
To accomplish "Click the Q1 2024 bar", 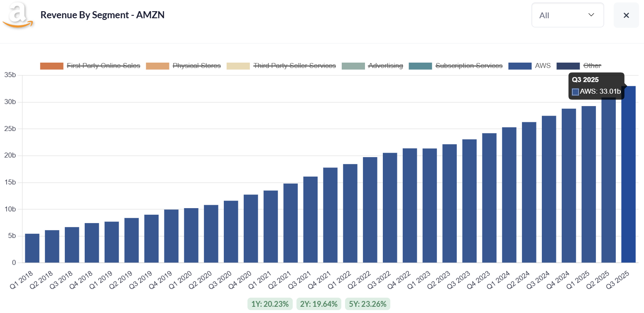I will [x=509, y=195].
